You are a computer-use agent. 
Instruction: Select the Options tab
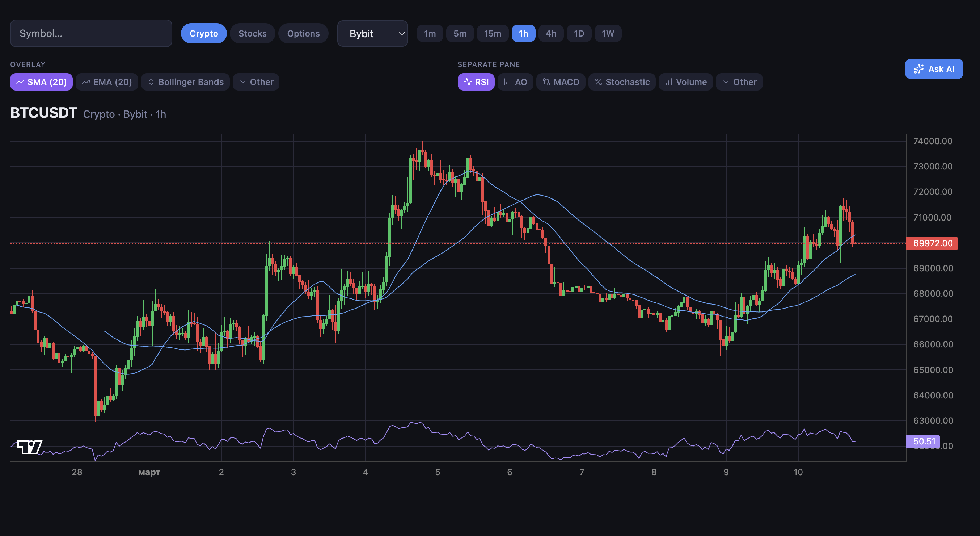(303, 33)
